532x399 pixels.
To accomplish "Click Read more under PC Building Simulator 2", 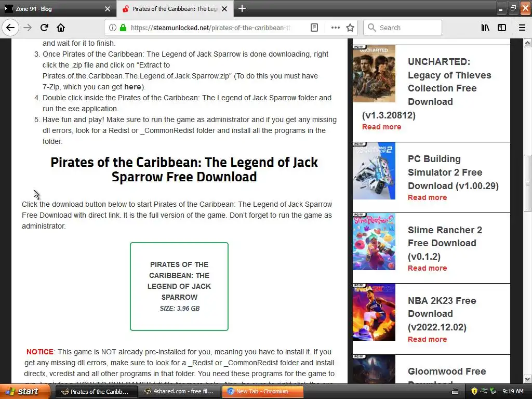I will 427,197.
